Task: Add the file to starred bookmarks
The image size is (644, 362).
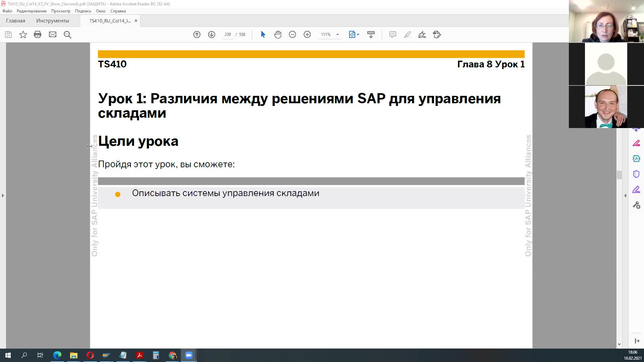Action: tap(23, 35)
